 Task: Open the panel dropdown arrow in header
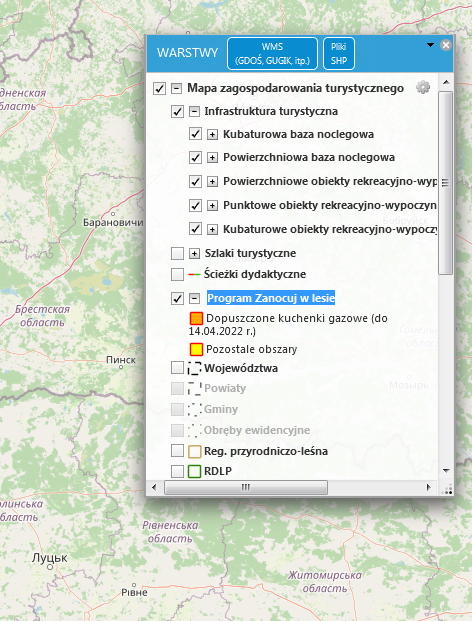[430, 45]
